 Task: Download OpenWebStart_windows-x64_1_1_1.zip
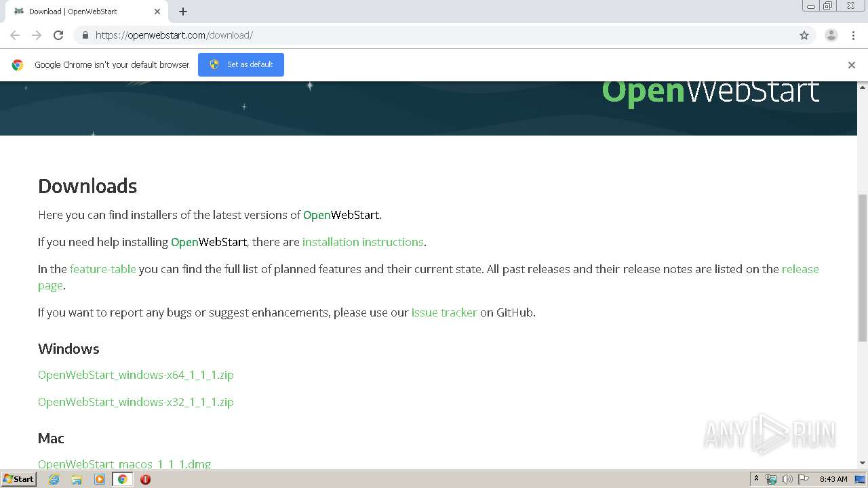point(136,375)
